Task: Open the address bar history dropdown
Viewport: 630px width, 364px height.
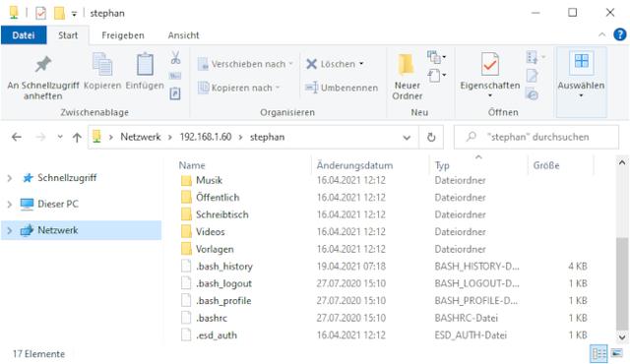Action: 407,138
